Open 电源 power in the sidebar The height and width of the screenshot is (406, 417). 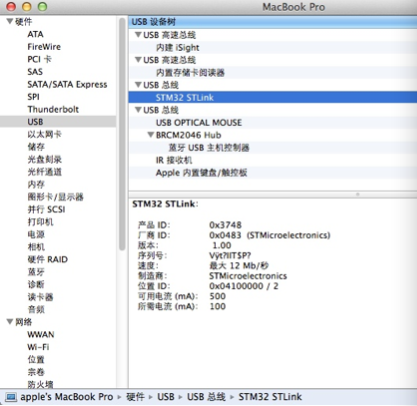(x=36, y=234)
